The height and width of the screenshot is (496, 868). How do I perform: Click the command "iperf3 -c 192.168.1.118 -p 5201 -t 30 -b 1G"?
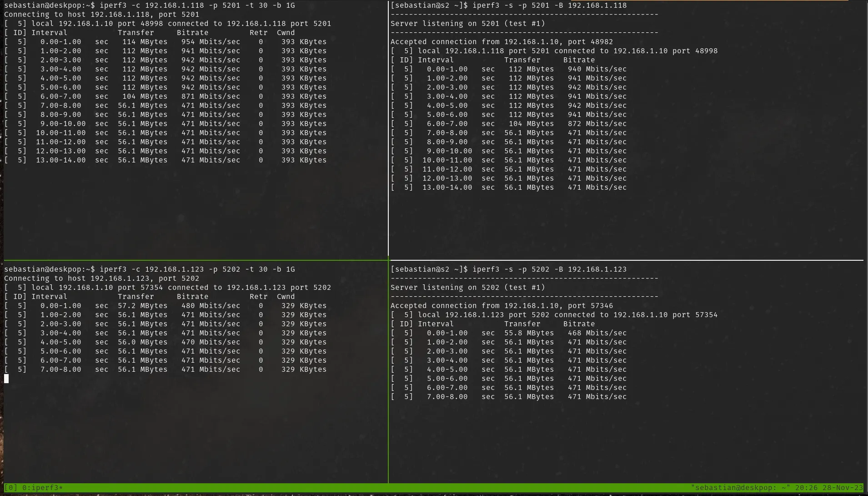point(197,5)
